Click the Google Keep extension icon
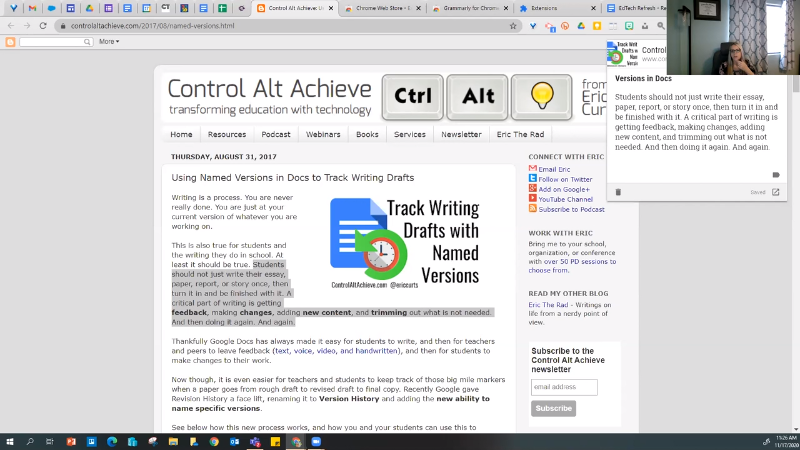This screenshot has width=800, height=450. click(x=597, y=26)
